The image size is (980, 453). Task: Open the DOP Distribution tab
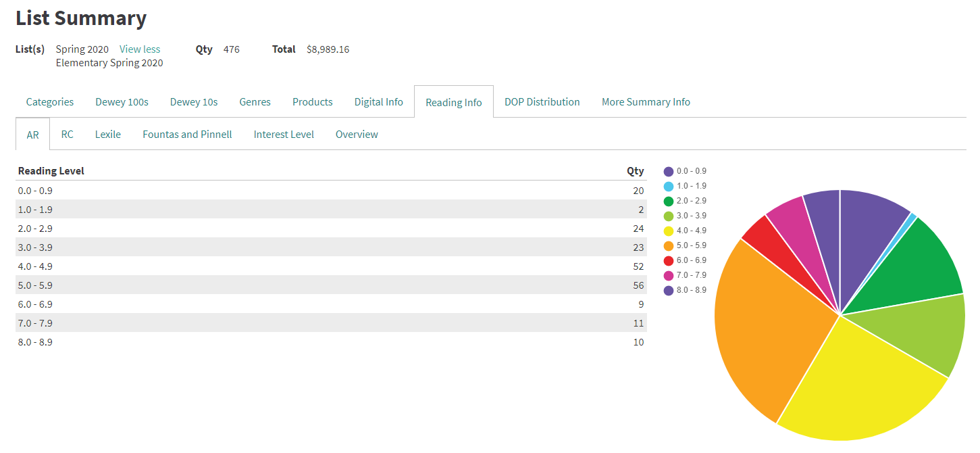542,101
